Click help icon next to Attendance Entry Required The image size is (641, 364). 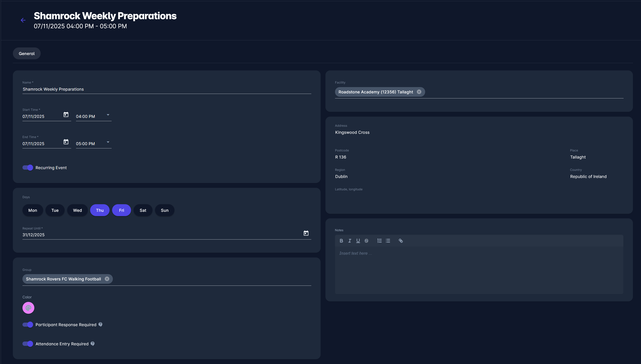93,344
